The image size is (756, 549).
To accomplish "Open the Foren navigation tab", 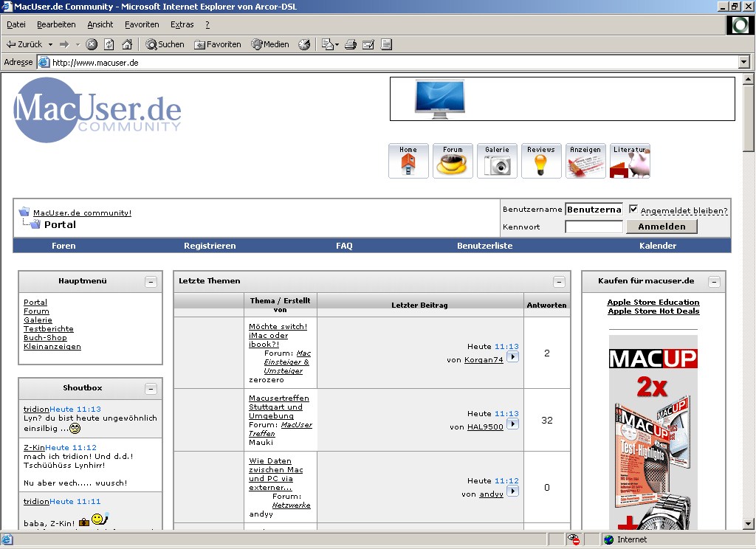I will point(63,246).
